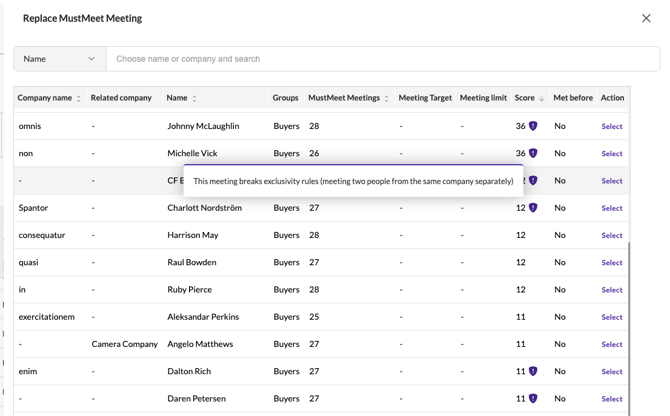670x416 pixels.
Task: Click shield icon in Michelle Vick row
Action: coord(533,153)
